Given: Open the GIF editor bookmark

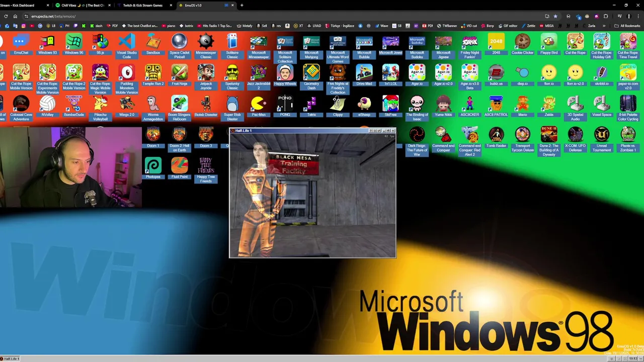Looking at the screenshot, I should [x=508, y=26].
